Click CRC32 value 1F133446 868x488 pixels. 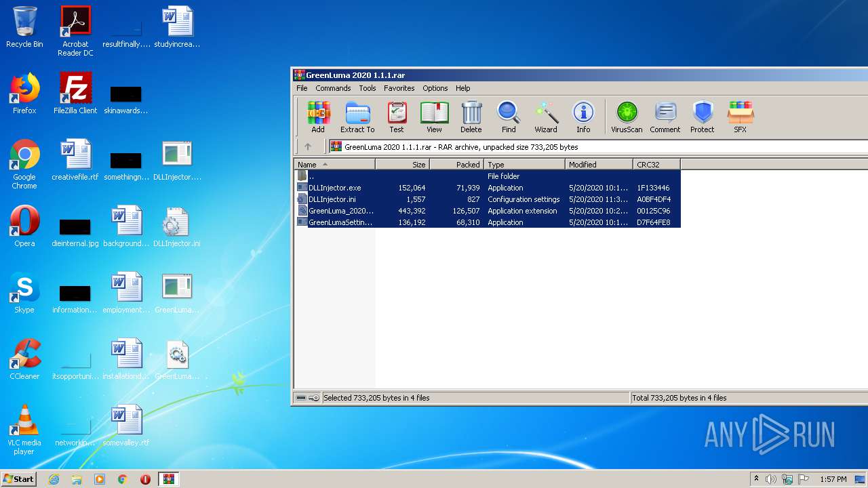653,188
